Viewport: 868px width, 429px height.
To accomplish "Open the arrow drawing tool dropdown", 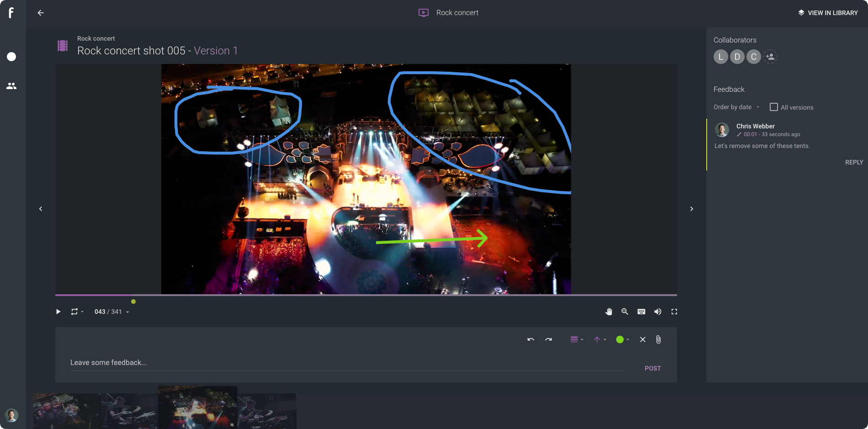I will click(600, 339).
